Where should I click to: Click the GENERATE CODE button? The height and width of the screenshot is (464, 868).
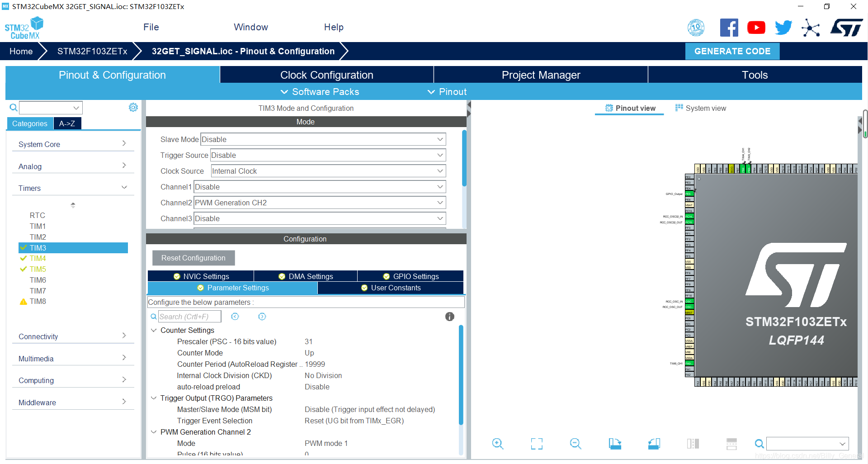point(732,51)
